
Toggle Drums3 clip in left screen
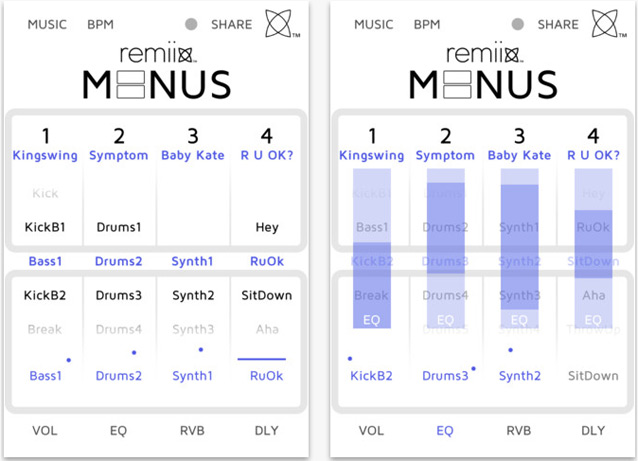(x=118, y=295)
